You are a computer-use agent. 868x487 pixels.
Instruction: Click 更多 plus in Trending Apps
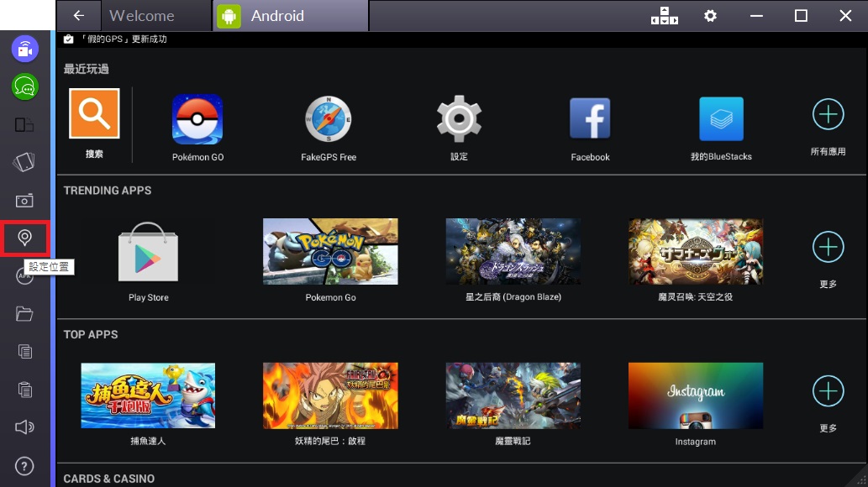click(x=829, y=247)
